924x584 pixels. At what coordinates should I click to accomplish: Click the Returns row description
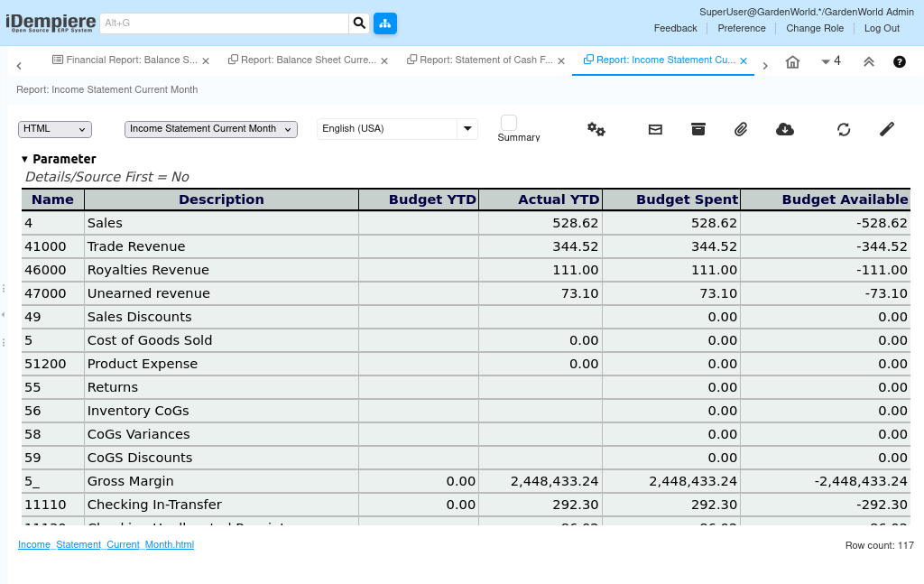[222, 387]
